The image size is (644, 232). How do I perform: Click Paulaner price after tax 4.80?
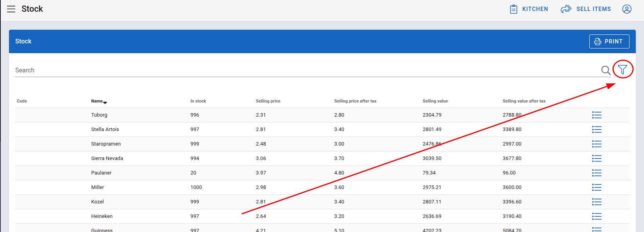point(339,173)
